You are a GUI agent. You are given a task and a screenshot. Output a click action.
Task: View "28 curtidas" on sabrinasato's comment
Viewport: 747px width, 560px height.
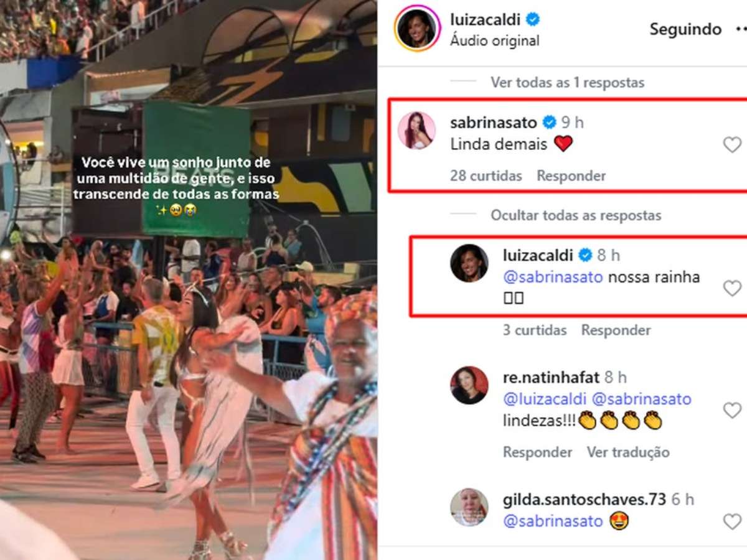[486, 176]
